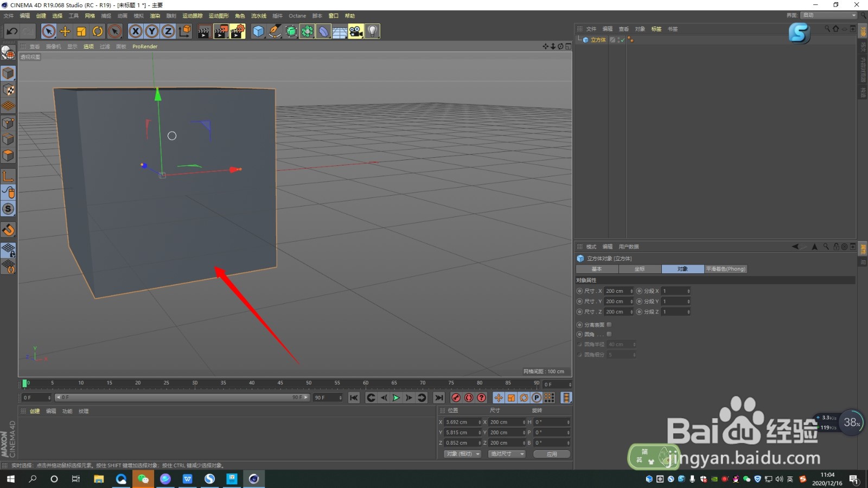This screenshot has width=868, height=488.
Task: Add a light bulb object
Action: [372, 31]
